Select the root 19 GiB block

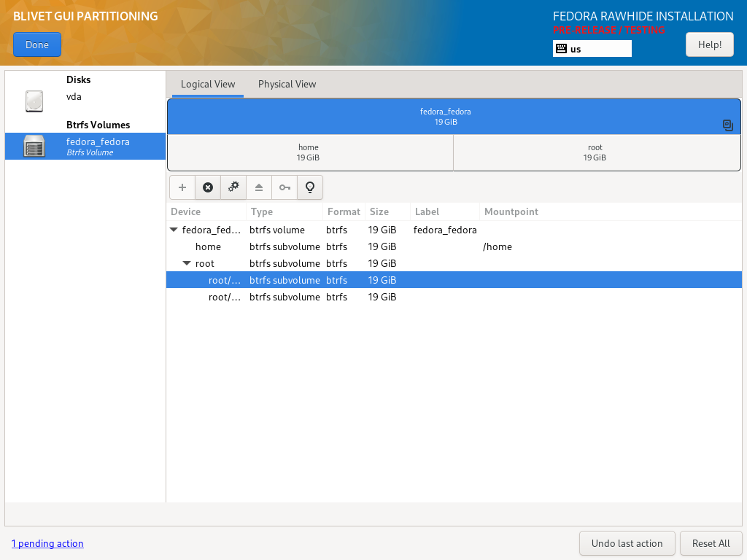tap(597, 152)
